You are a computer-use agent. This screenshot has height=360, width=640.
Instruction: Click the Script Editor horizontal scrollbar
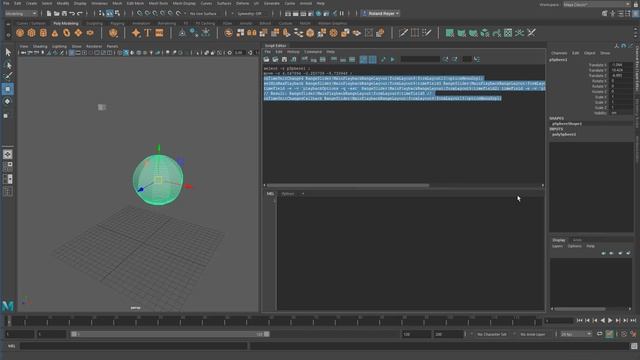[x=347, y=185]
